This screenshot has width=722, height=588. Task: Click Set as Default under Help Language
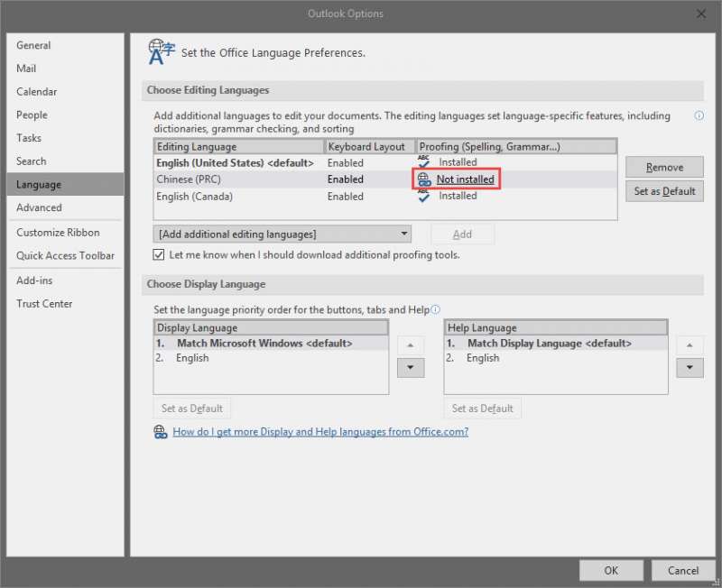click(x=482, y=409)
